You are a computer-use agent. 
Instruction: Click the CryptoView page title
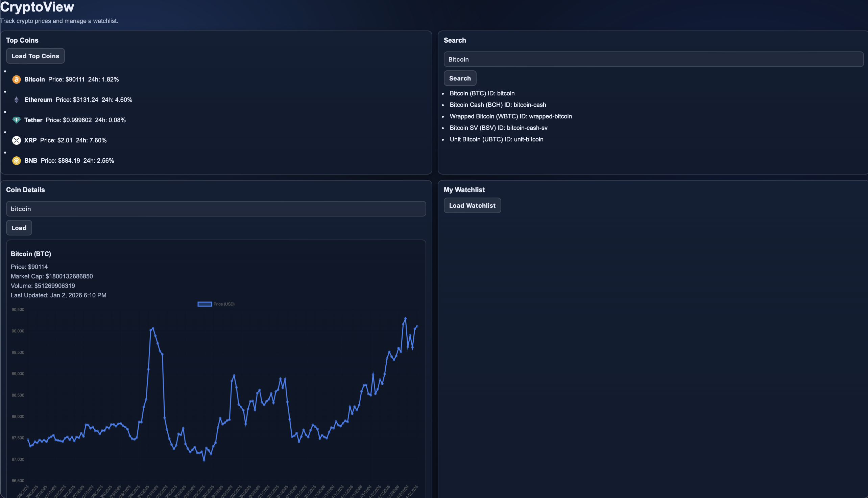37,7
